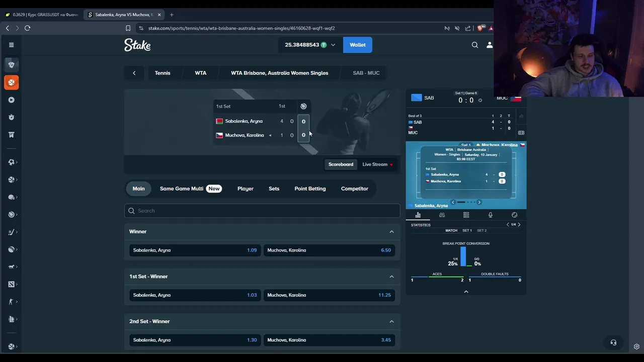This screenshot has width=644, height=362.
Task: Go to next statistics page arrow
Action: pos(519,225)
